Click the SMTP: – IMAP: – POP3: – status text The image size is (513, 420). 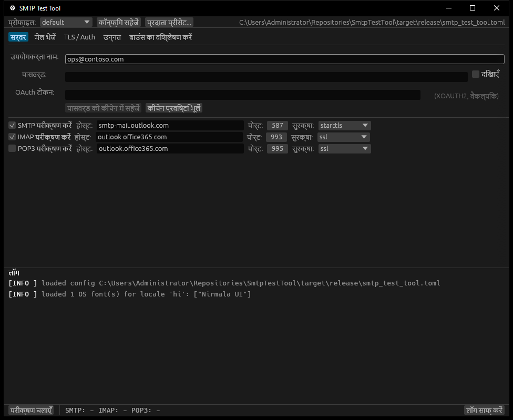[112, 410]
